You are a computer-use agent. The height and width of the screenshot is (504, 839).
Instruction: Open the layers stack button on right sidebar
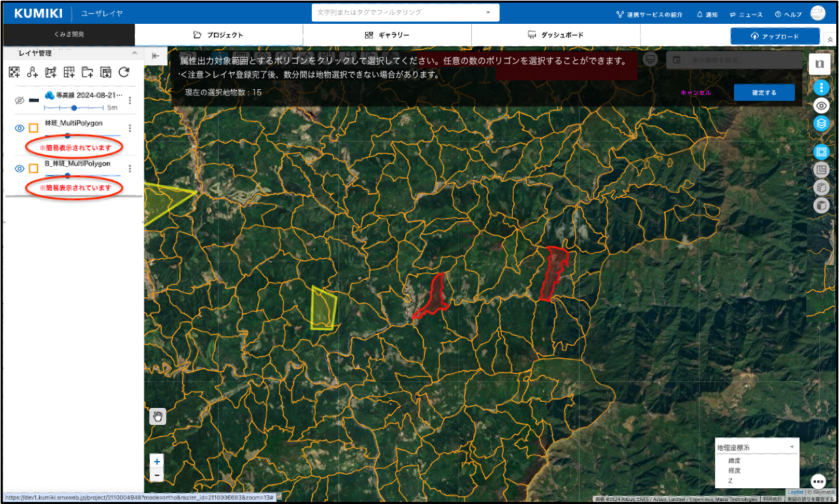pos(821,124)
